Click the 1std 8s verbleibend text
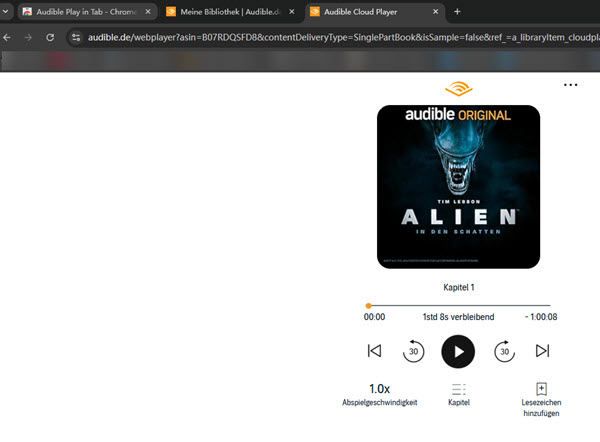 point(458,317)
